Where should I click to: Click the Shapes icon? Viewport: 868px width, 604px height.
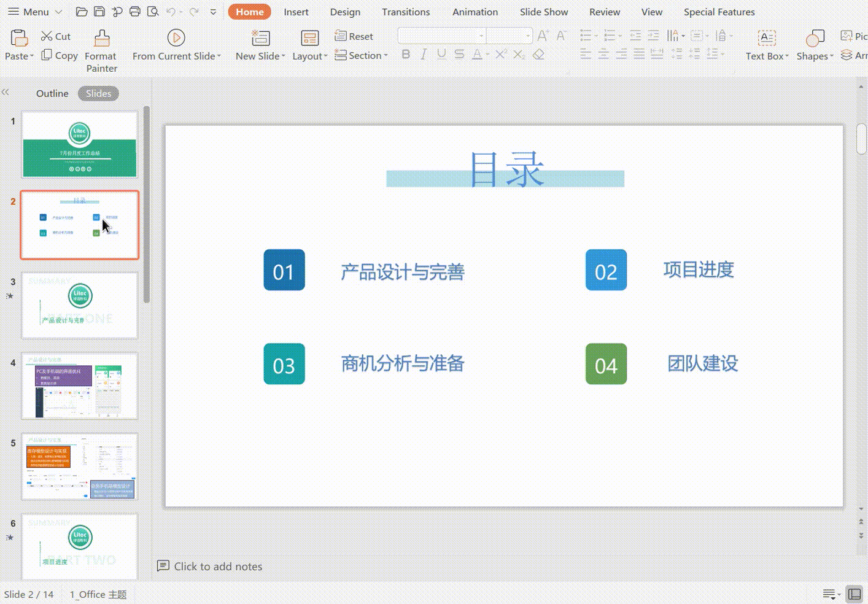click(815, 39)
